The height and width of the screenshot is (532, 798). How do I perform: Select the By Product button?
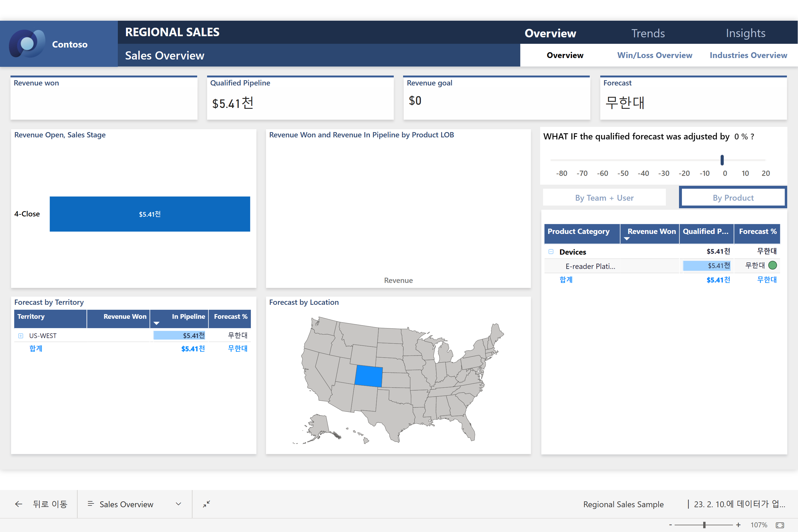click(733, 198)
